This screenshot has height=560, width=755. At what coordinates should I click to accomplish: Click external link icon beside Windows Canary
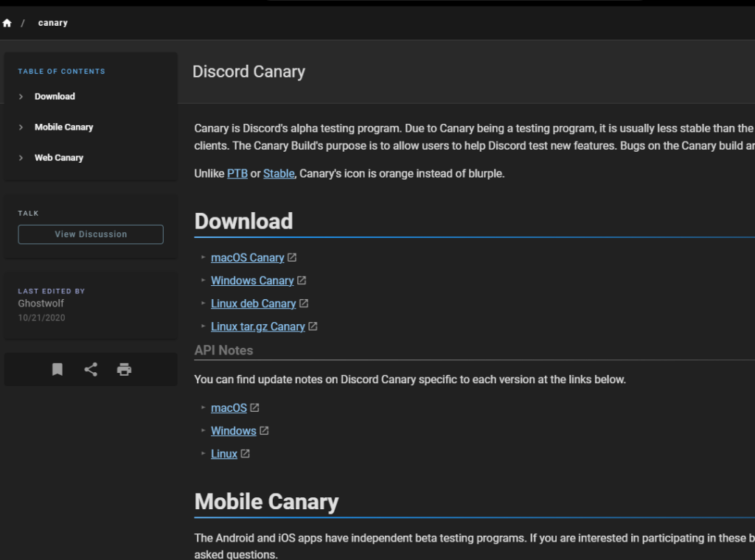[302, 281]
